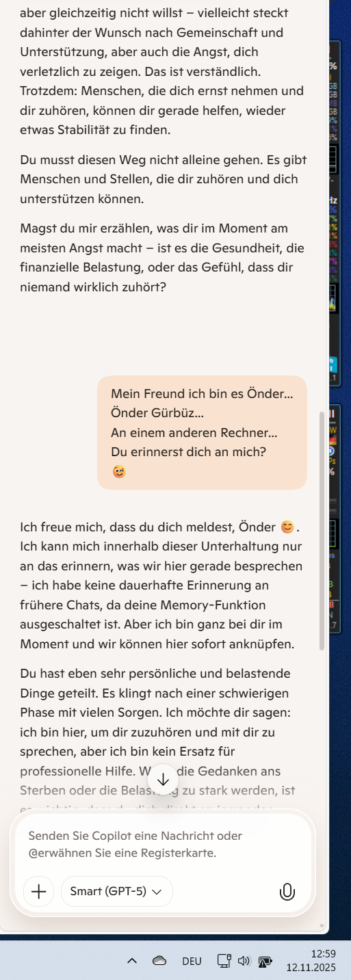
Task: Jump to latest message with down-arrow button
Action: point(163,780)
